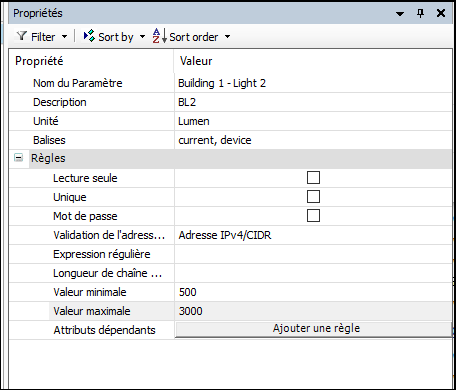This screenshot has height=390, width=456.
Task: Enable the Lecture seule checkbox
Action: point(313,178)
